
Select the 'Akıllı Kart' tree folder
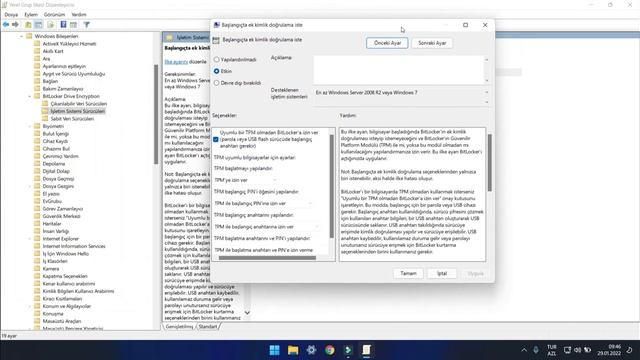[x=53, y=51]
